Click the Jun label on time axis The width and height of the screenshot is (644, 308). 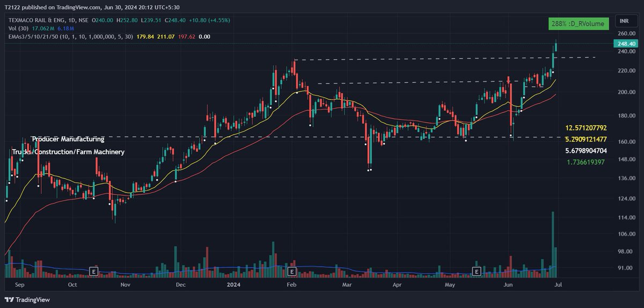coord(507,285)
